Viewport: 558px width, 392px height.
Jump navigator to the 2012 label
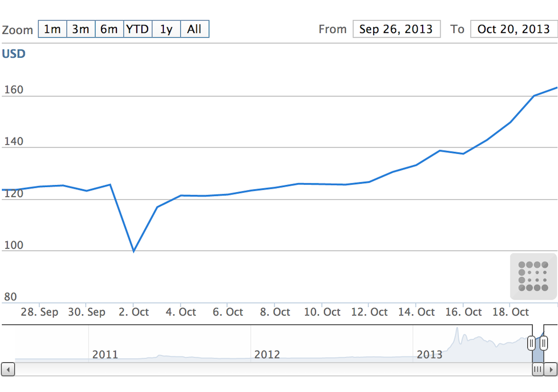(267, 354)
